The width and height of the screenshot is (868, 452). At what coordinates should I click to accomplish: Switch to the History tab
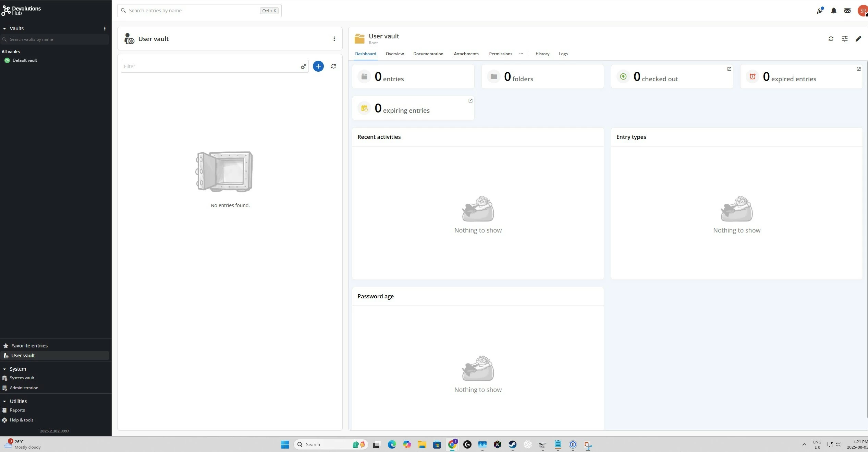coord(542,54)
